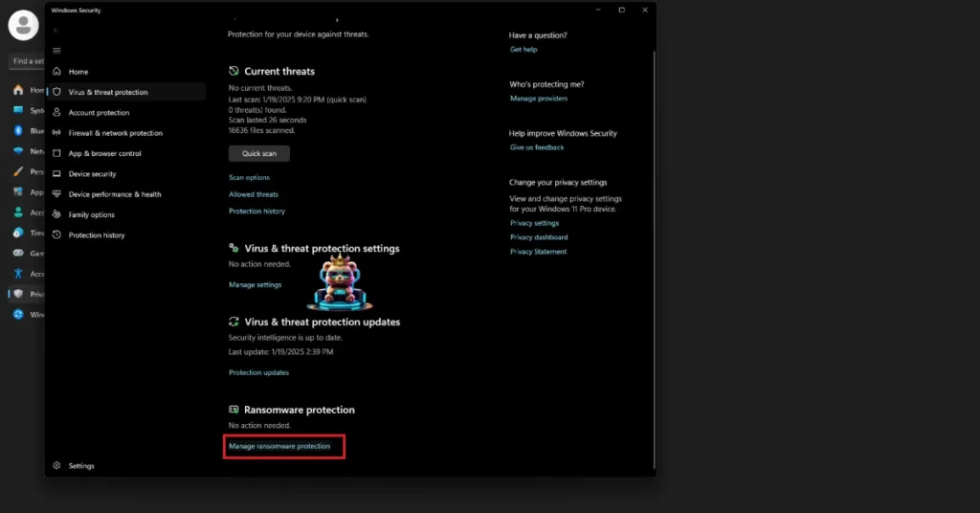Select Virus & threat protection shield item
This screenshot has width=980, height=513.
tap(126, 92)
